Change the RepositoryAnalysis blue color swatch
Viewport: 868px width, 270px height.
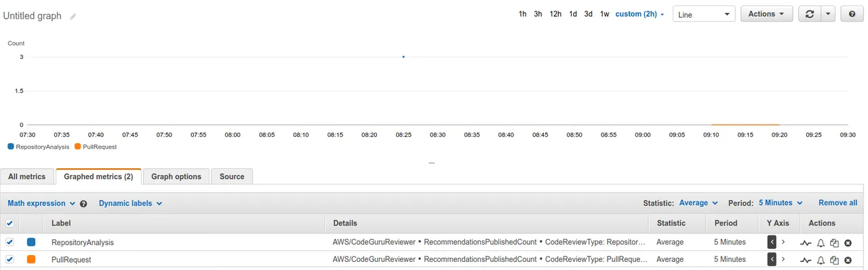click(31, 242)
